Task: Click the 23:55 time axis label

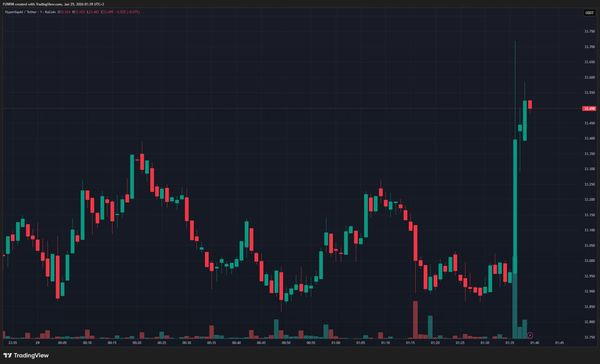Action: point(12,343)
